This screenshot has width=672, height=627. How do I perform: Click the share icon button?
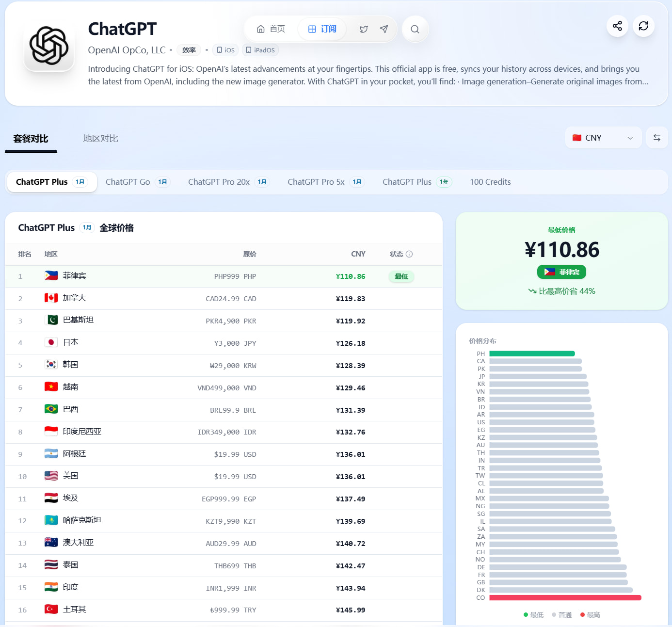pyautogui.click(x=617, y=26)
